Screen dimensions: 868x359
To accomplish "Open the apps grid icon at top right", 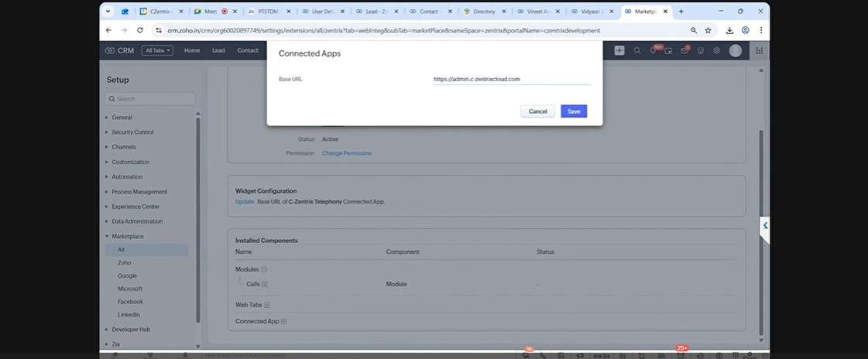I will click(759, 50).
